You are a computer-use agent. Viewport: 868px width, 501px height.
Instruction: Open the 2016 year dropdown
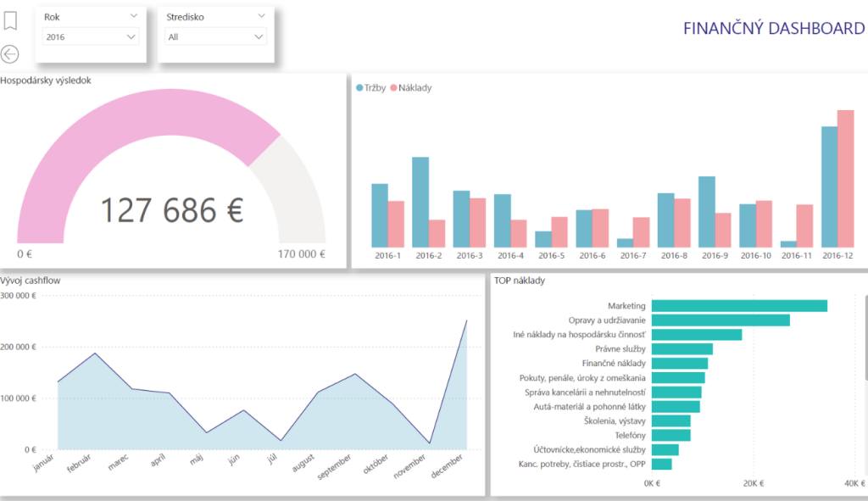pos(90,37)
